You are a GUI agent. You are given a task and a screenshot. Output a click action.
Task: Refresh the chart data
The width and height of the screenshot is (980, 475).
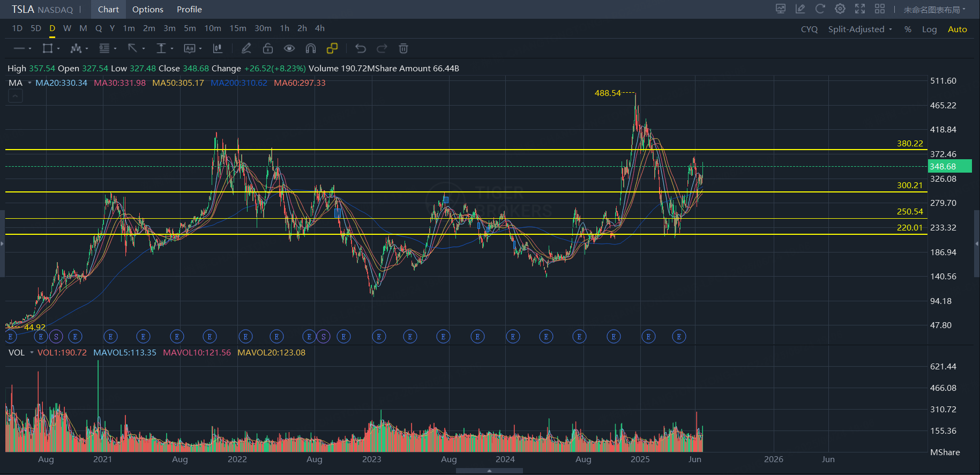coord(820,9)
